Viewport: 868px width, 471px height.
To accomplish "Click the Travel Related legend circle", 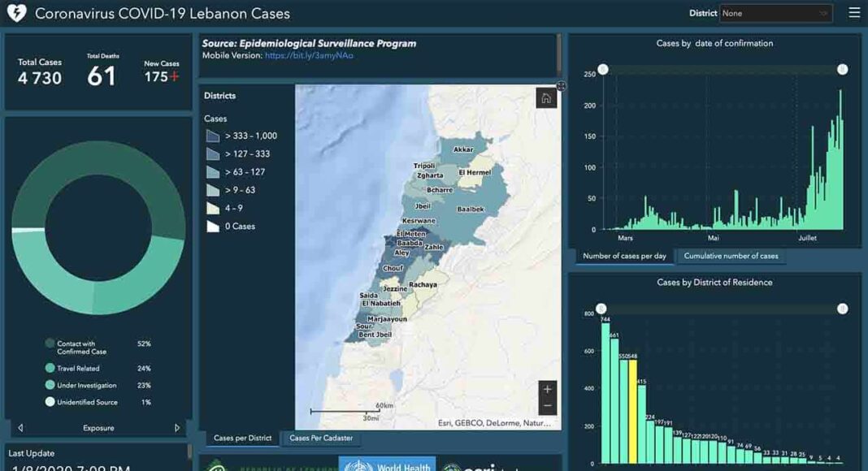I will pyautogui.click(x=50, y=369).
